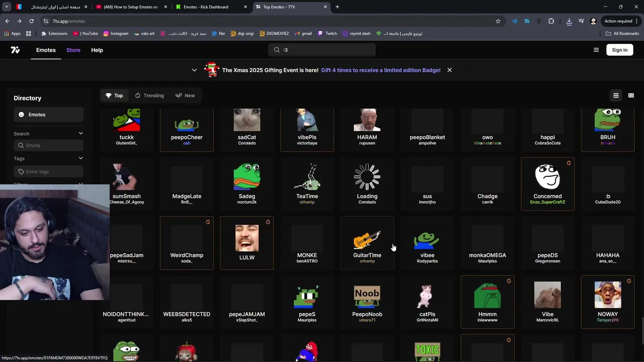
Task: Open the BRUH emote
Action: pos(608,130)
